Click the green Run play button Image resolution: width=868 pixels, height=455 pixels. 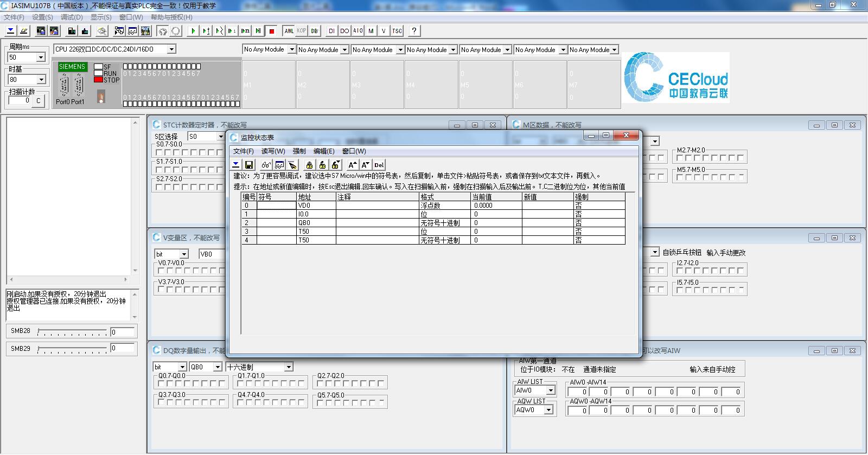[x=193, y=31]
